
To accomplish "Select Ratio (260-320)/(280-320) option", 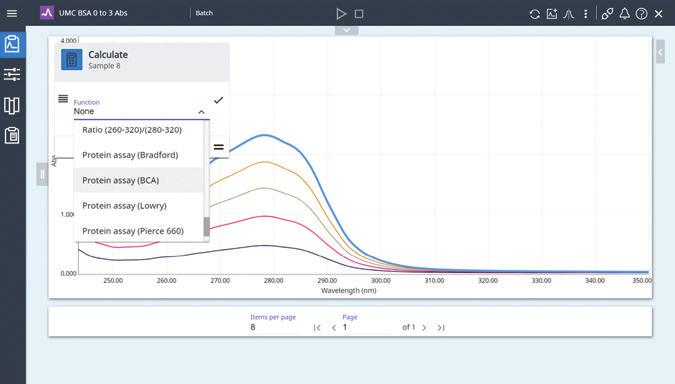I will (x=138, y=130).
